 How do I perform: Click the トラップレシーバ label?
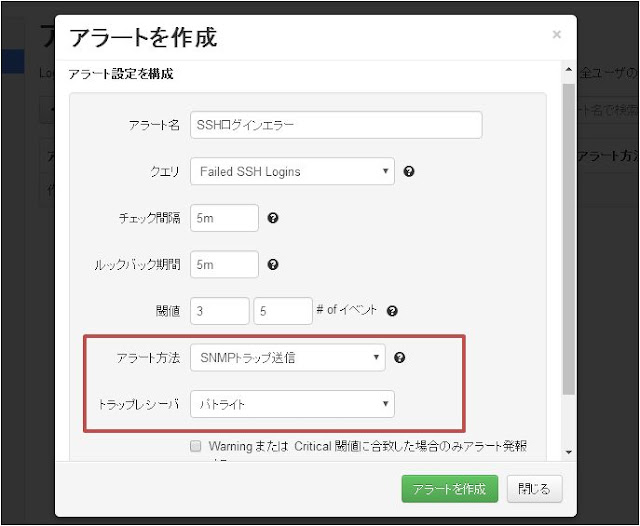tap(139, 404)
